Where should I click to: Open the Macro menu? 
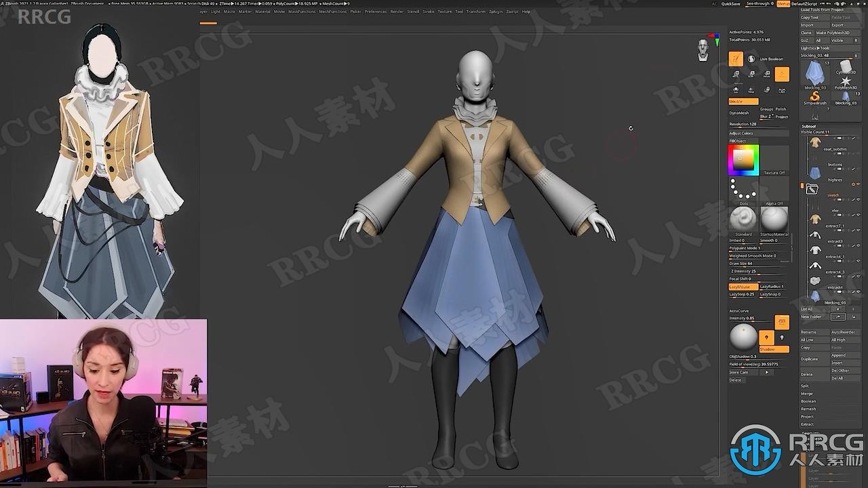click(x=230, y=12)
